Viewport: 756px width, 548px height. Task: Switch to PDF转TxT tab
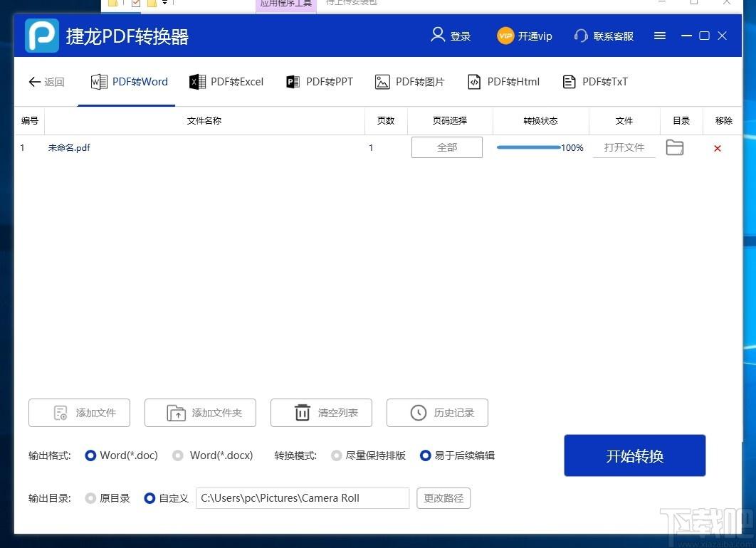tap(595, 82)
